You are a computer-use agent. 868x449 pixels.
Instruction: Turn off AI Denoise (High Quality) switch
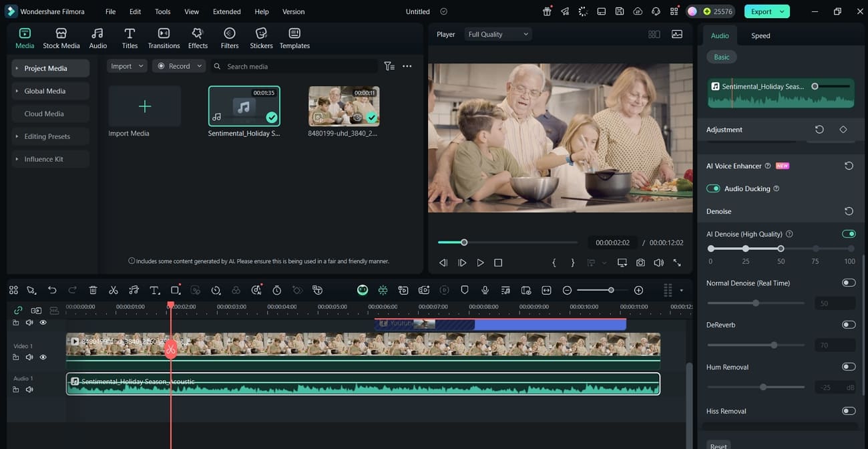click(849, 234)
